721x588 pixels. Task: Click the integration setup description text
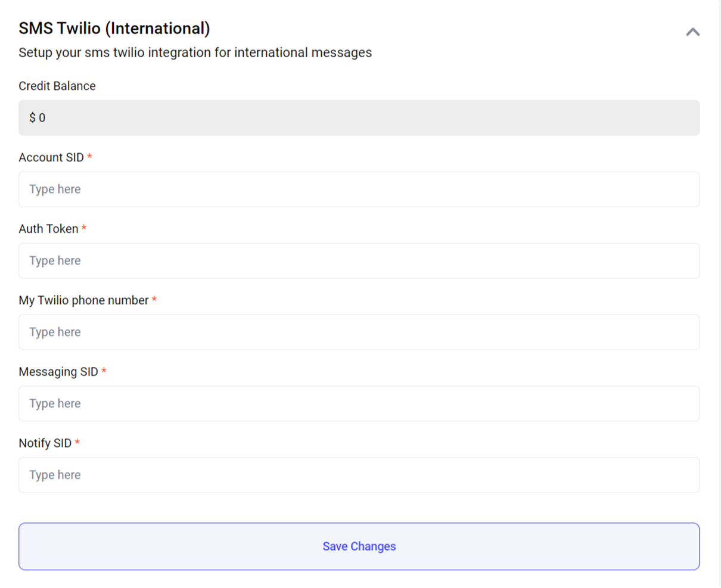pos(195,52)
